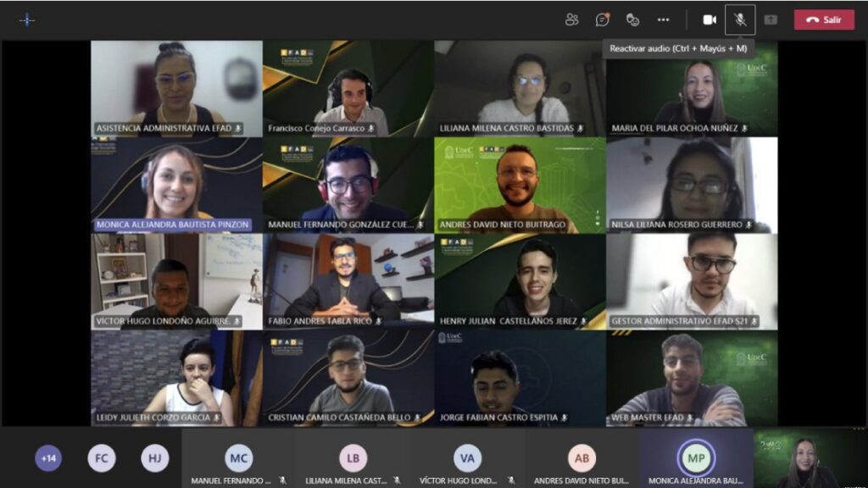Click the share content icon
Viewport: 868px width, 488px height.
(771, 20)
